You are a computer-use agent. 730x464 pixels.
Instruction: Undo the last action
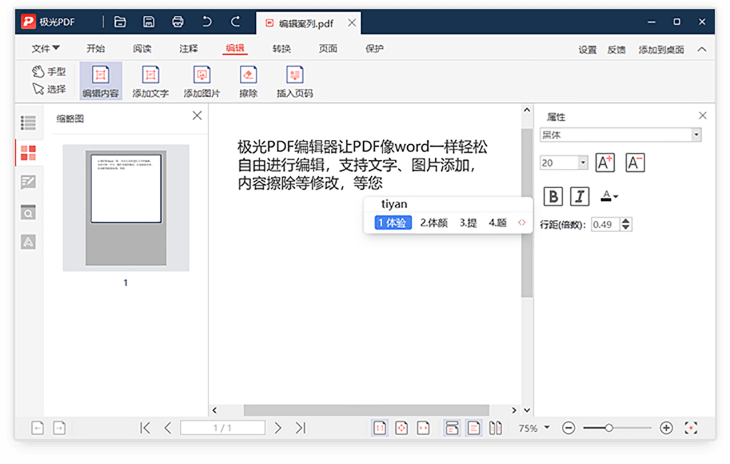click(x=207, y=22)
